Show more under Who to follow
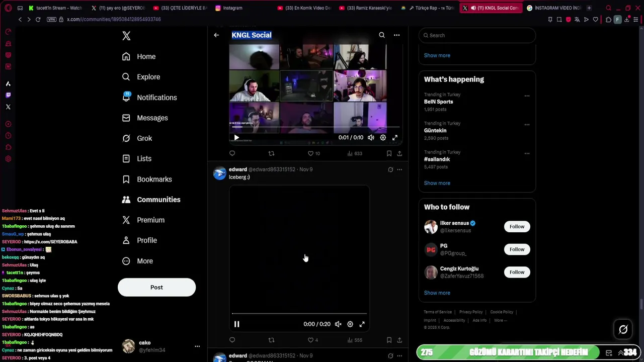Image resolution: width=644 pixels, height=362 pixels. 437,293
